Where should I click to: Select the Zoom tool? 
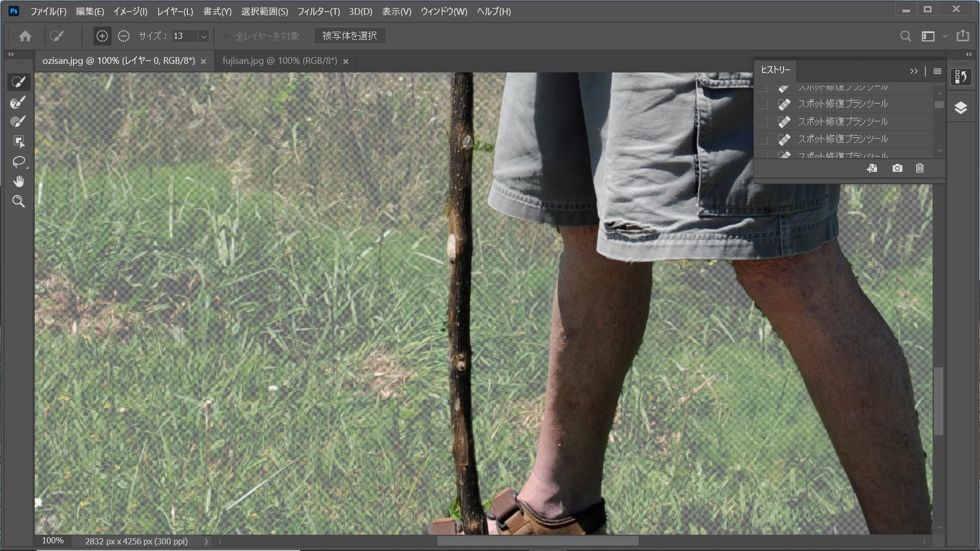(x=18, y=202)
